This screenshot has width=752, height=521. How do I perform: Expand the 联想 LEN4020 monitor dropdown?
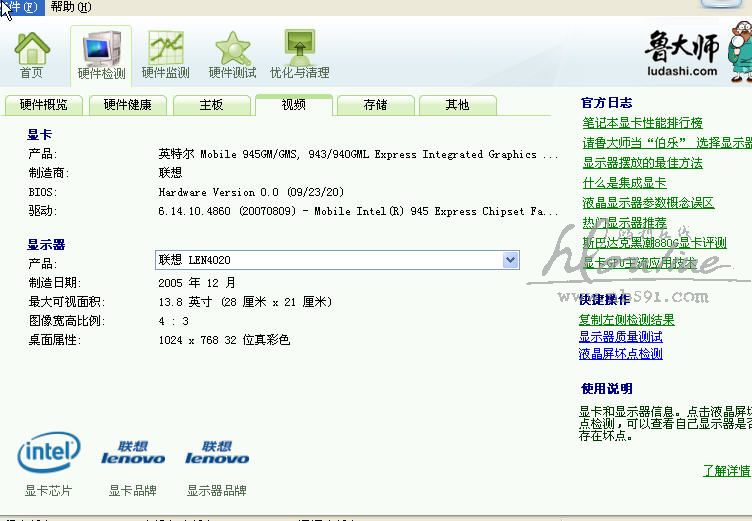(x=510, y=260)
